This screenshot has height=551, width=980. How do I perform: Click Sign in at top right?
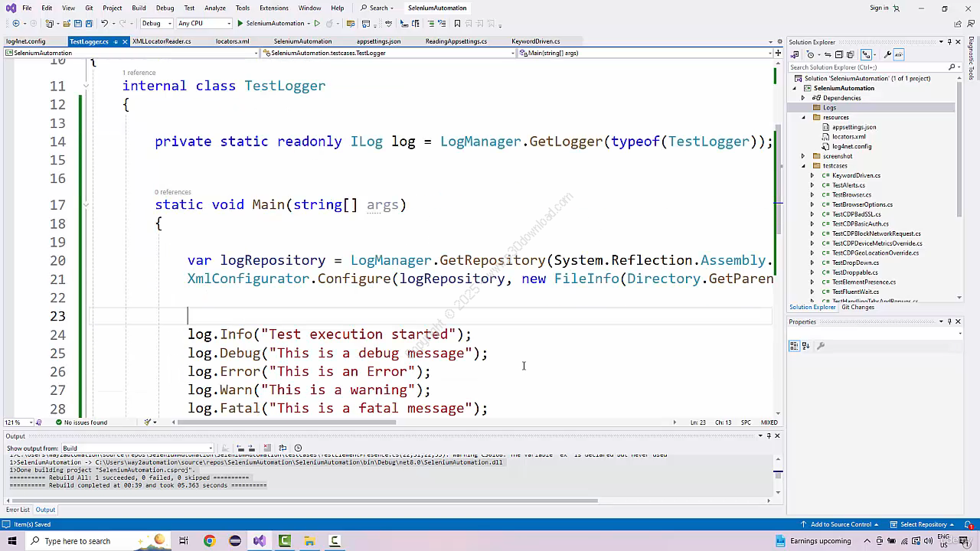click(x=879, y=8)
